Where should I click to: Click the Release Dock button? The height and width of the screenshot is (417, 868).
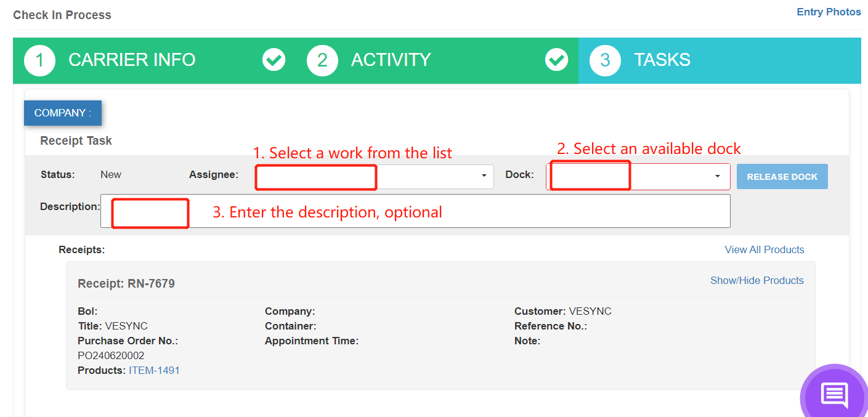[x=782, y=177]
